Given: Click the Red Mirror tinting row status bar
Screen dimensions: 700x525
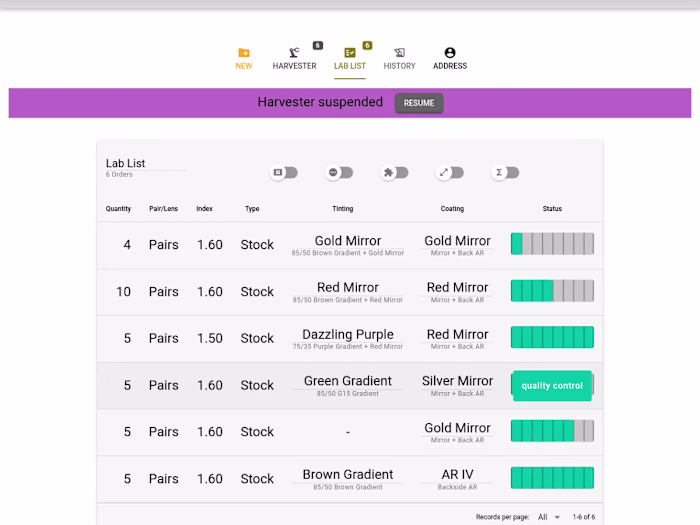Looking at the screenshot, I should point(552,291).
